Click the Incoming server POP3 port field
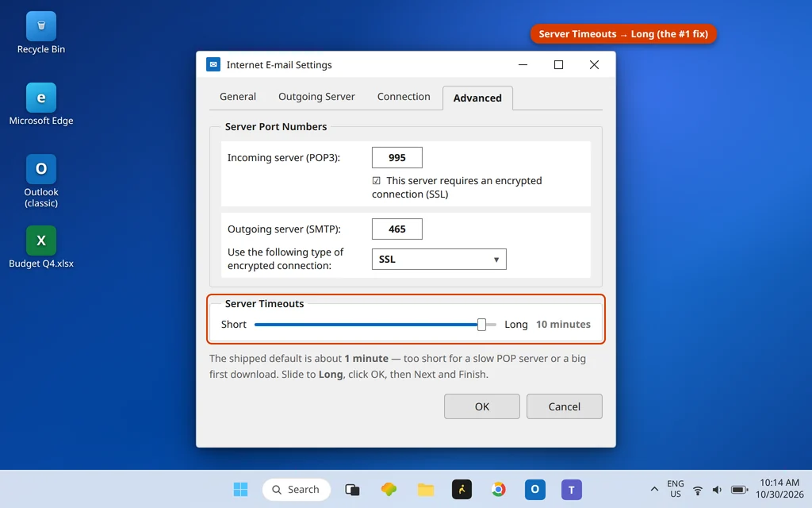Viewport: 812px width, 508px height. point(397,158)
